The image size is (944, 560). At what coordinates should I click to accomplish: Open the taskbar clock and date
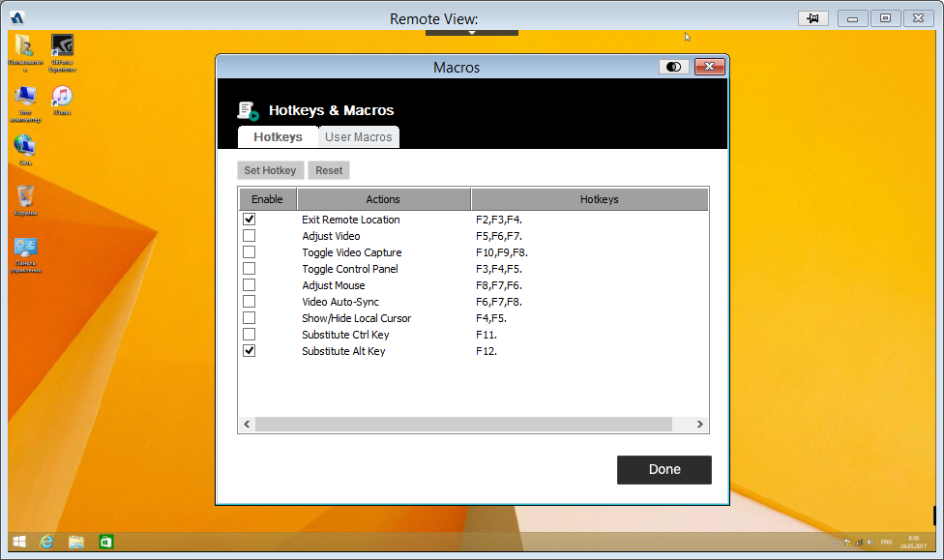tap(913, 542)
